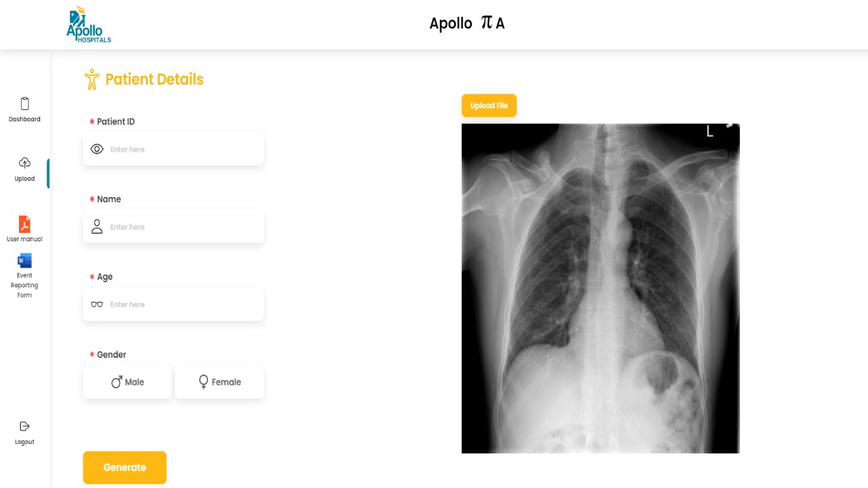Screen dimensions: 868x488
Task: Click the Age input field
Action: point(173,304)
